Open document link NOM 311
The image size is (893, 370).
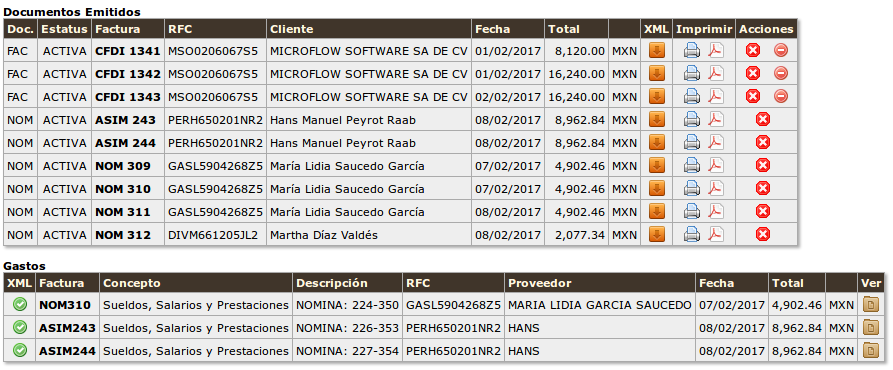coord(122,212)
